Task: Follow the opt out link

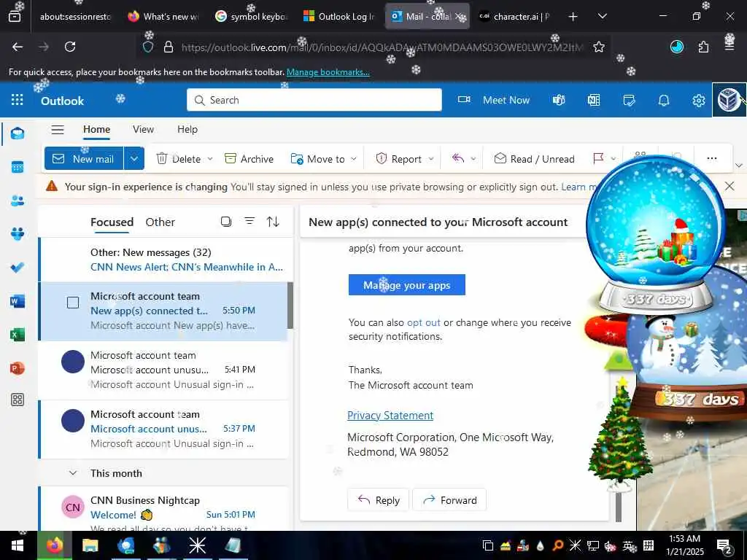Action: click(x=424, y=323)
